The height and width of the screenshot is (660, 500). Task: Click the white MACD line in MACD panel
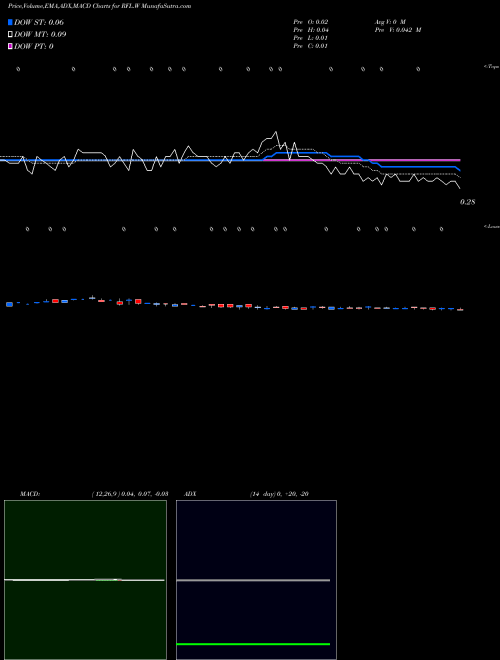pos(84,580)
